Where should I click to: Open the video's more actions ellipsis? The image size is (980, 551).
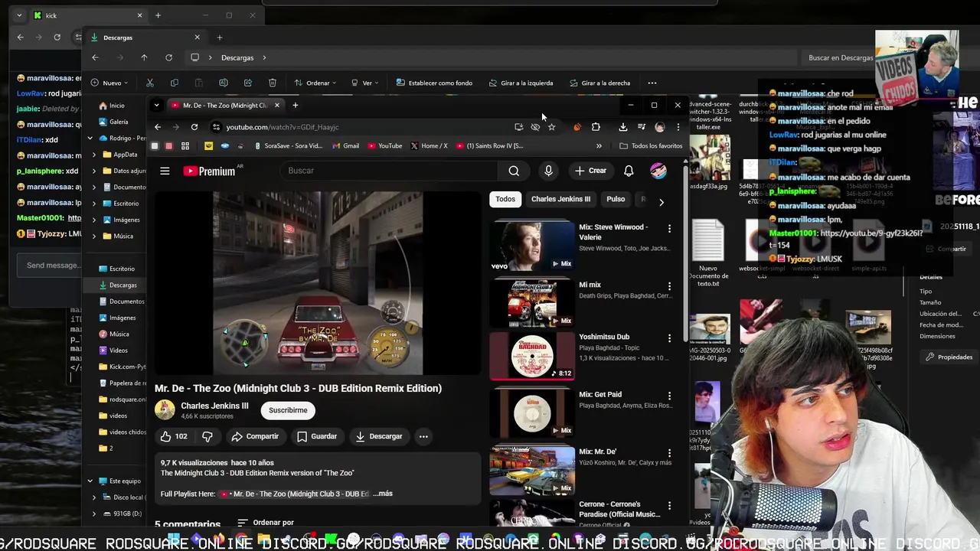pyautogui.click(x=423, y=436)
